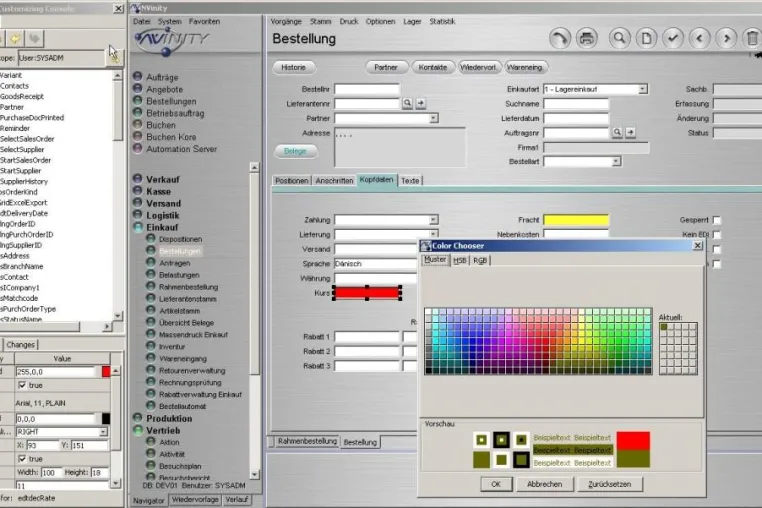762x508 pixels.
Task: Click the magnifier search toolbar icon
Action: [620, 38]
